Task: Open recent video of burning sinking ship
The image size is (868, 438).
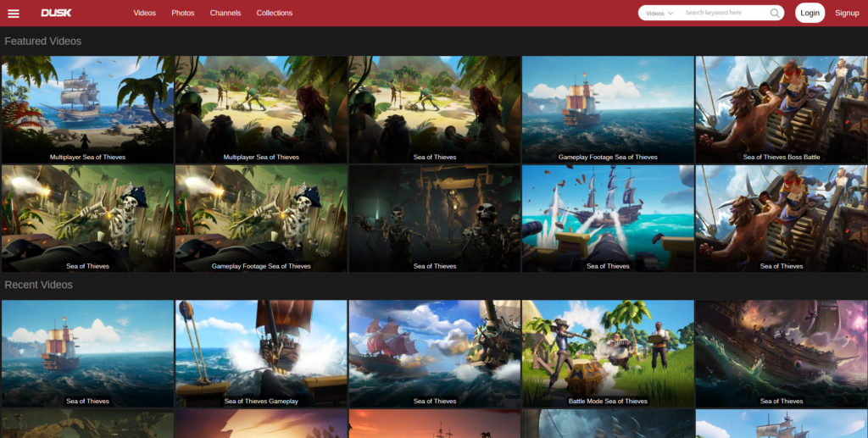Action: click(782, 354)
